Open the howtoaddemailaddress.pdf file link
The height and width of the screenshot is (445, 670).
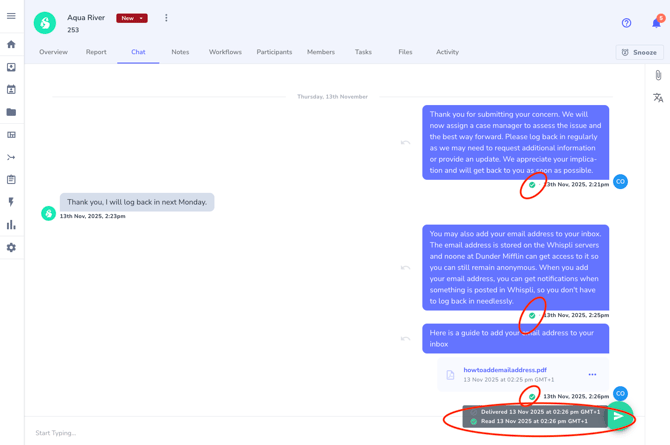(x=505, y=370)
